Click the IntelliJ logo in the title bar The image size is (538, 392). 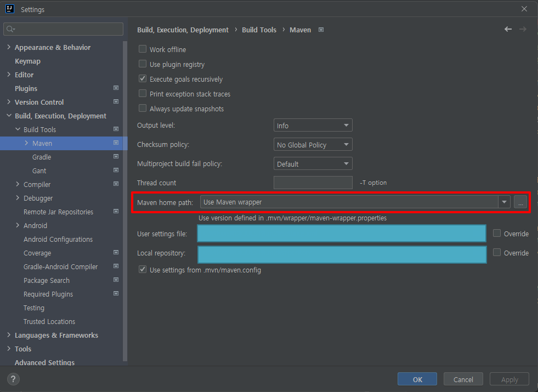coord(10,9)
